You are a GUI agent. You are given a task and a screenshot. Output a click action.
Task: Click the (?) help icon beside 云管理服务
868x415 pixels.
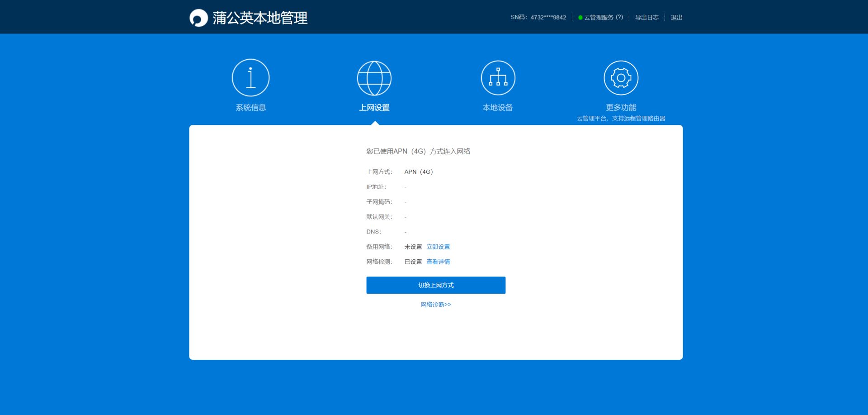click(619, 17)
